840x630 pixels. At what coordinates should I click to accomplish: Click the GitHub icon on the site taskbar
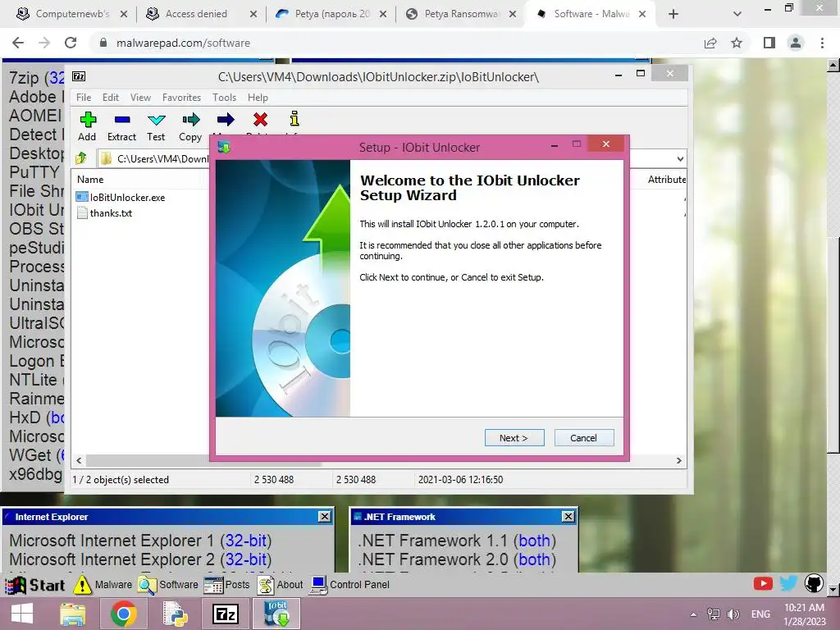[814, 583]
